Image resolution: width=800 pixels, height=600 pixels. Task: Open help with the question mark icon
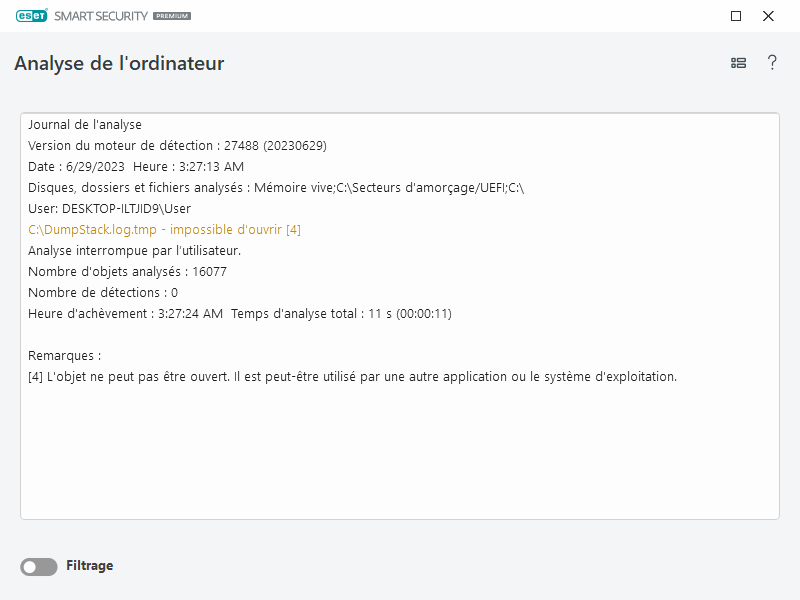772,63
